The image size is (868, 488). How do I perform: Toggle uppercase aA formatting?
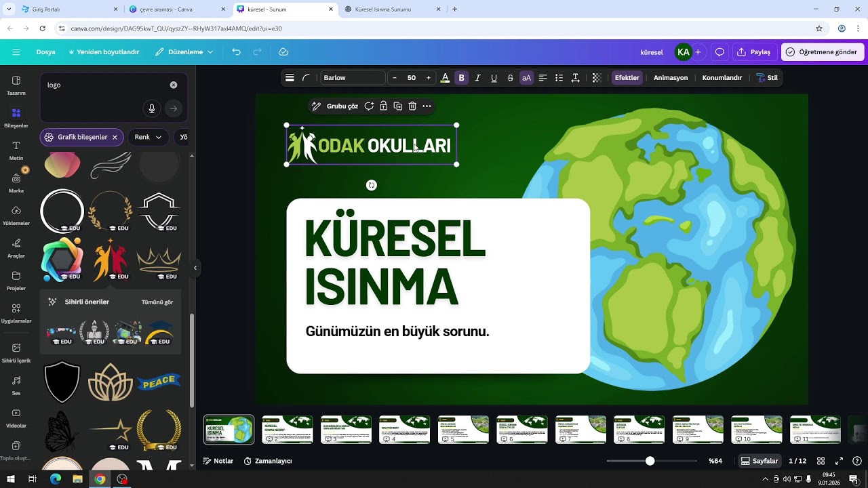[x=526, y=78]
